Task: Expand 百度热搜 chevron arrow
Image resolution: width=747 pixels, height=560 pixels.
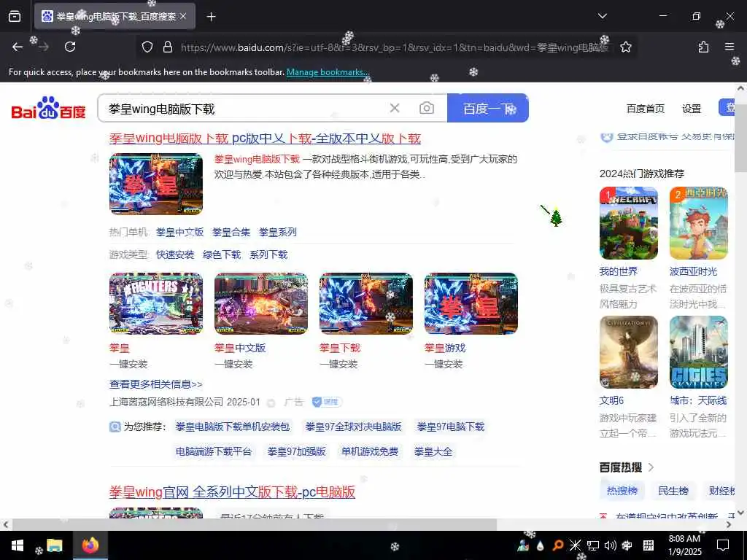Action: coord(651,467)
